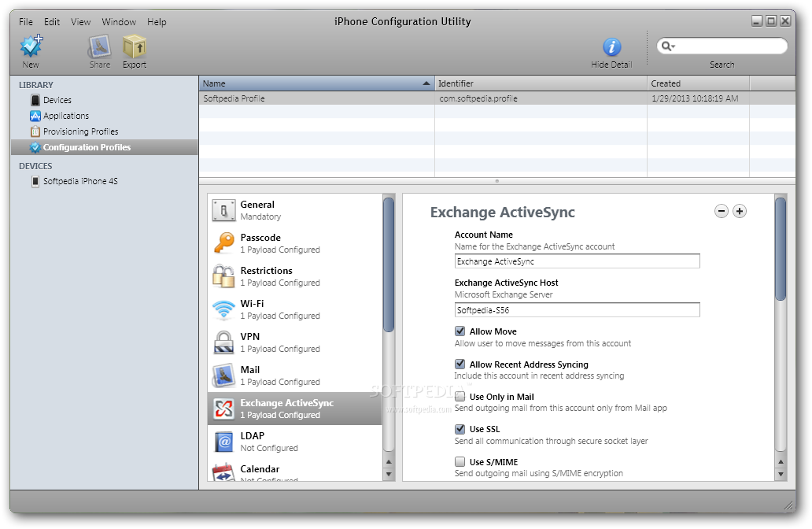The image size is (812, 529).
Task: Click the search magnifier icon
Action: click(x=668, y=46)
